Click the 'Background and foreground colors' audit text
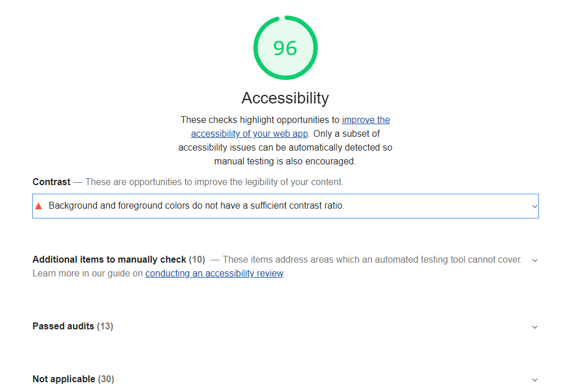The image size is (578, 392). [x=196, y=206]
